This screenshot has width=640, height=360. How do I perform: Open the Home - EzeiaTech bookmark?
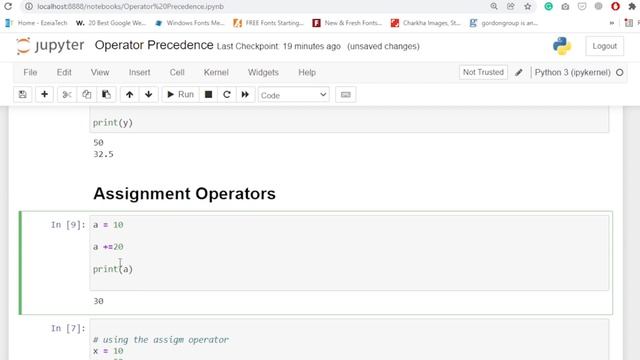[36, 23]
